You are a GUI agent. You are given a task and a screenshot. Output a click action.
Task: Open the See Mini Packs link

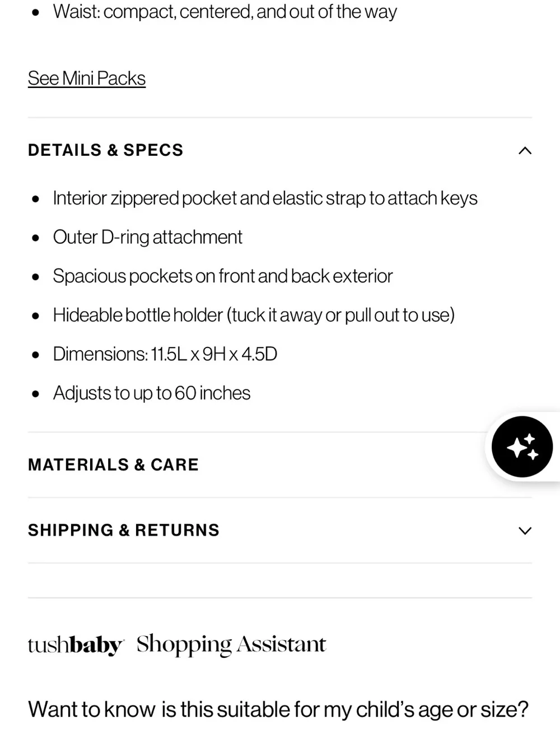(x=87, y=78)
